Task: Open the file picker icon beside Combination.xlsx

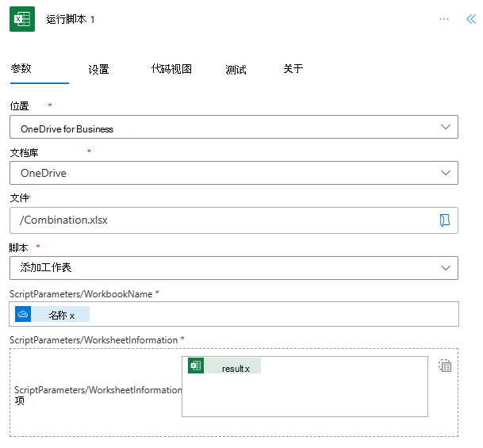Action: coord(444,220)
